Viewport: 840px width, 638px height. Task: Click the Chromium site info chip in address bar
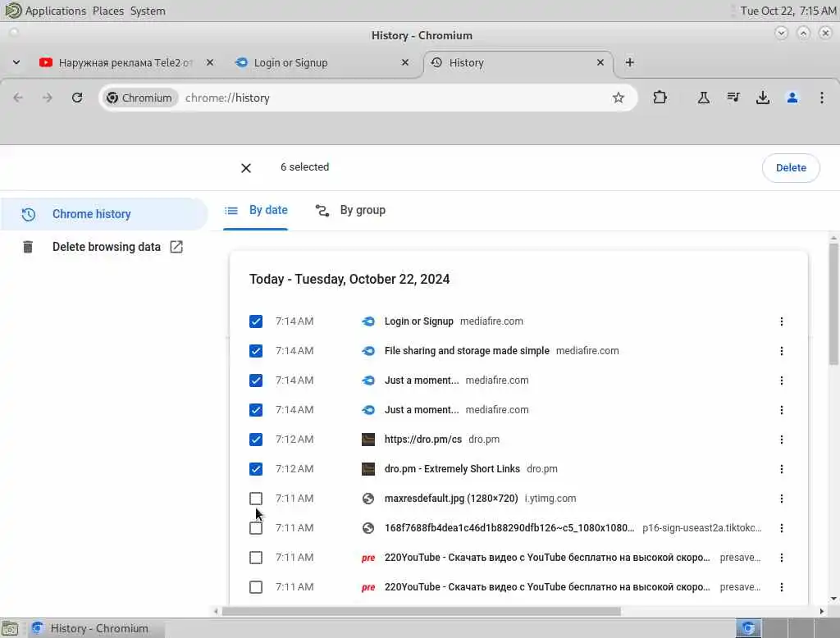(x=139, y=98)
